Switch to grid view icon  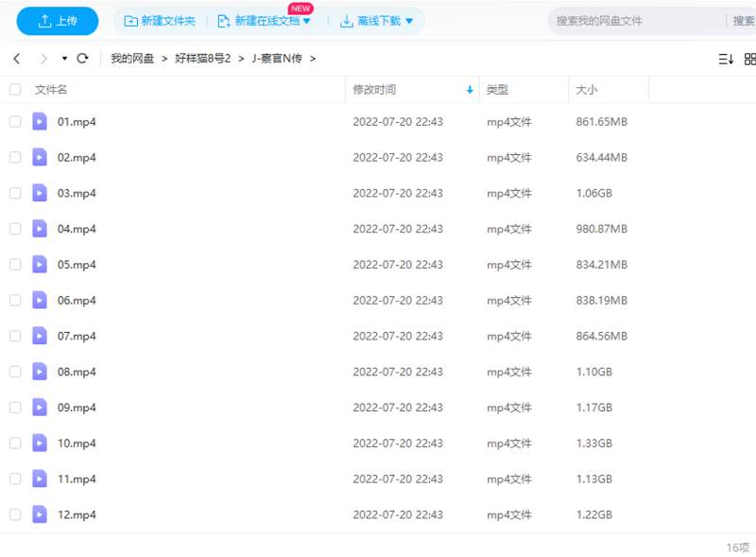[x=750, y=59]
